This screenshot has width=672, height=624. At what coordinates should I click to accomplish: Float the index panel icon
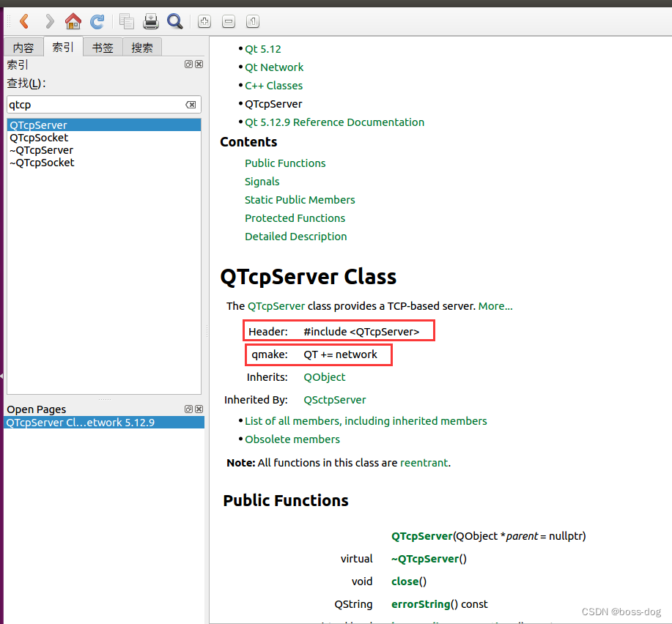pos(188,64)
